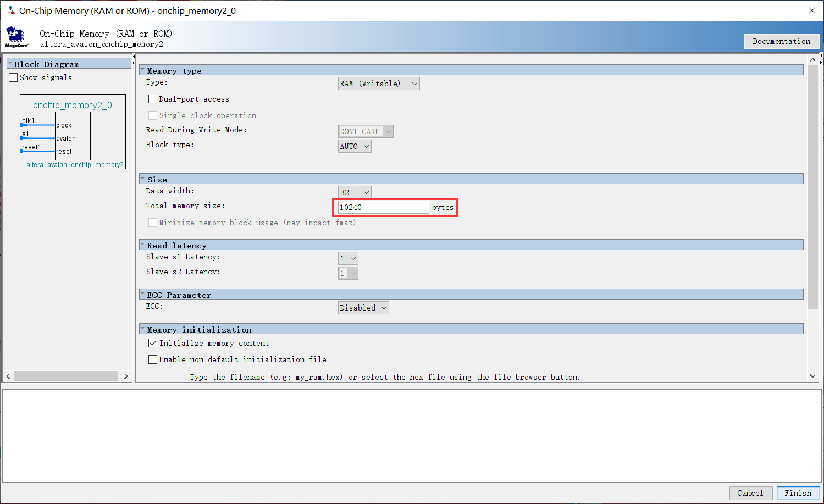
Task: Uncheck Initialize memory content
Action: click(x=153, y=343)
